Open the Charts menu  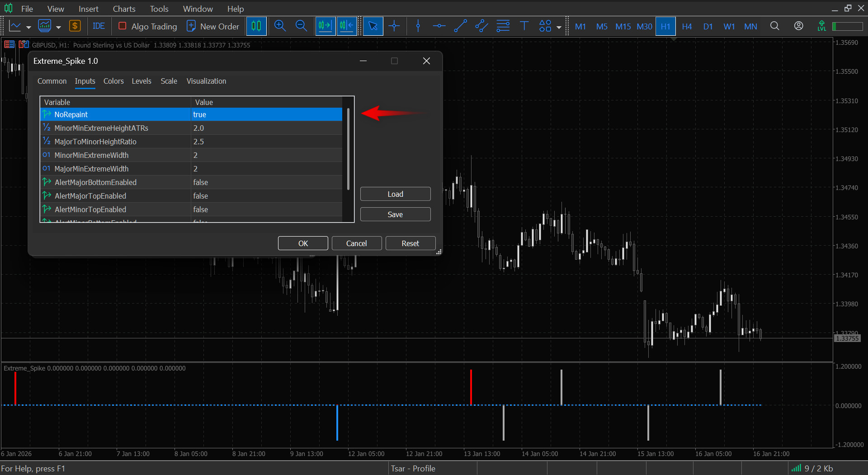coord(124,9)
